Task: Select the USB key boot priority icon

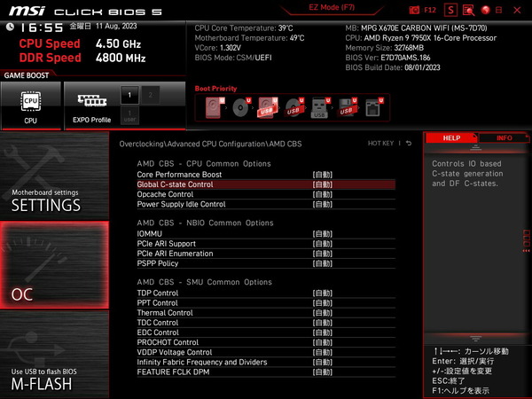Action: click(x=320, y=107)
